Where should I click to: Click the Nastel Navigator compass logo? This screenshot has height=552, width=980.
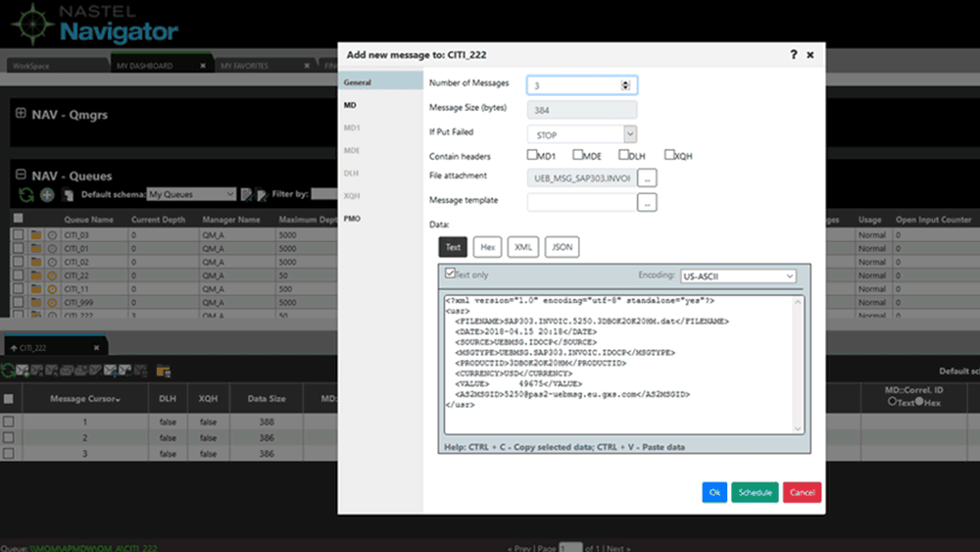coord(31,24)
